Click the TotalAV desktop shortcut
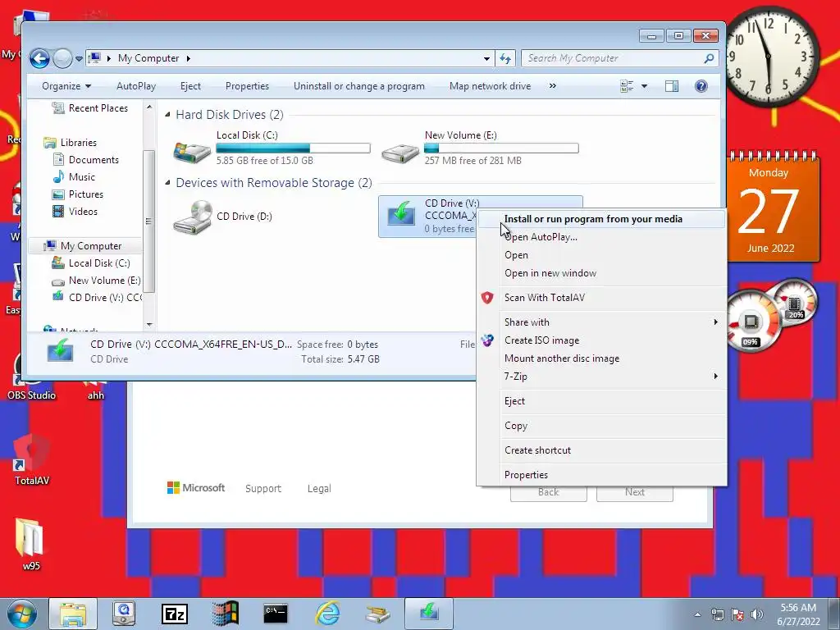 (32, 461)
